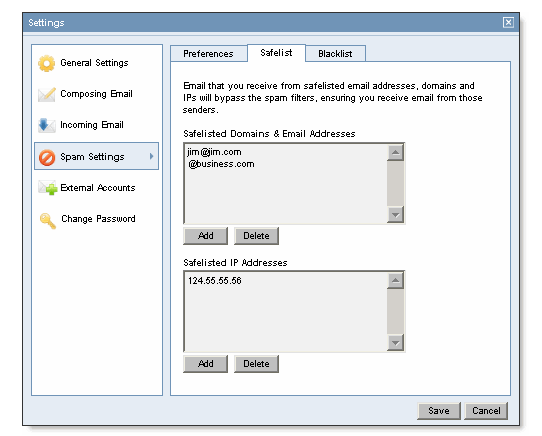
Task: Select the Incoming Email download-arrow icon
Action: 47,125
